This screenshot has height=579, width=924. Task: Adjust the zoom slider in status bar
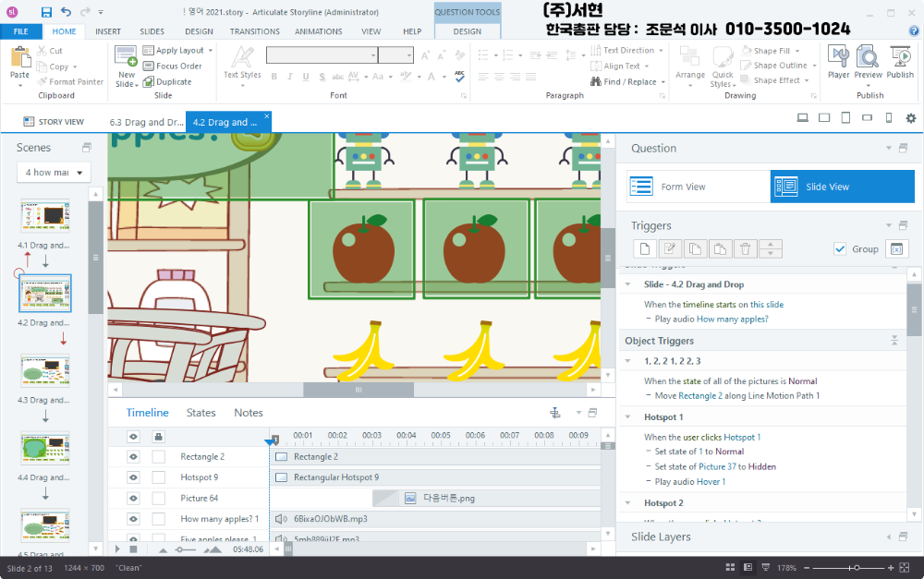857,568
